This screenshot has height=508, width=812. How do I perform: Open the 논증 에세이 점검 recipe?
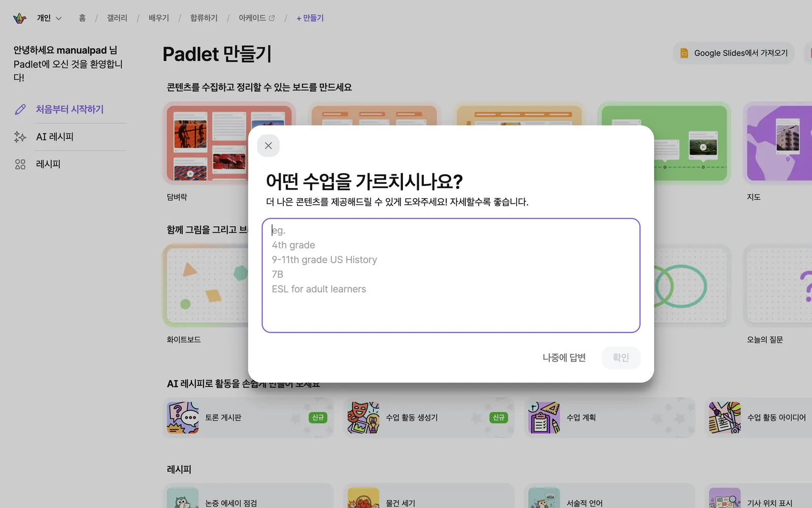[x=248, y=496]
